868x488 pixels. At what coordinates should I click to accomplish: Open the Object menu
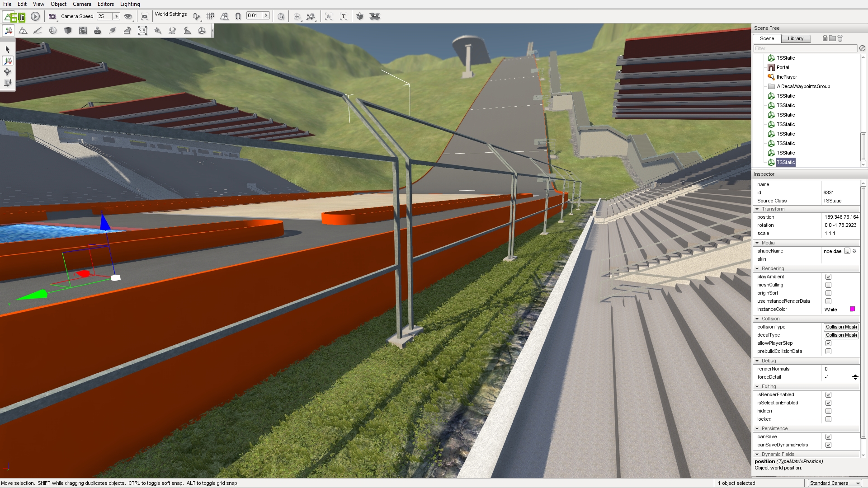58,4
